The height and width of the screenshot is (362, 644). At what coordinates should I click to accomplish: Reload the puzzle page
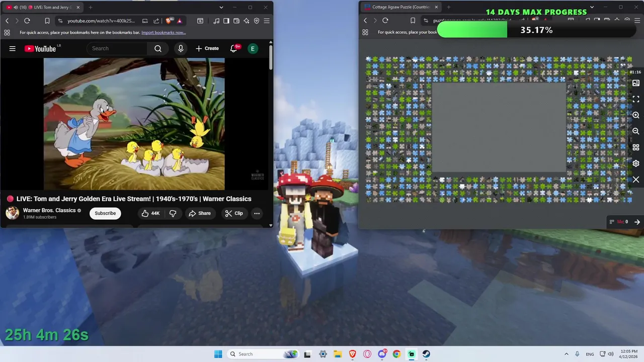coord(385,21)
